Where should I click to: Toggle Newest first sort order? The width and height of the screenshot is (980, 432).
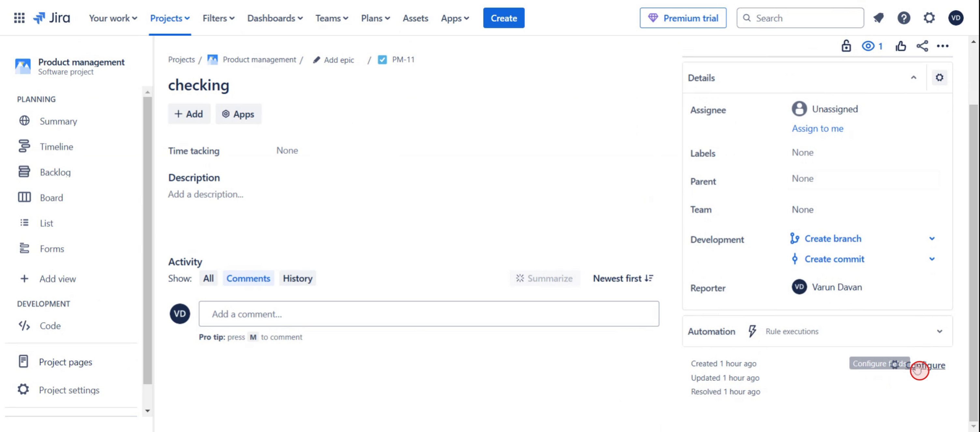click(x=623, y=278)
